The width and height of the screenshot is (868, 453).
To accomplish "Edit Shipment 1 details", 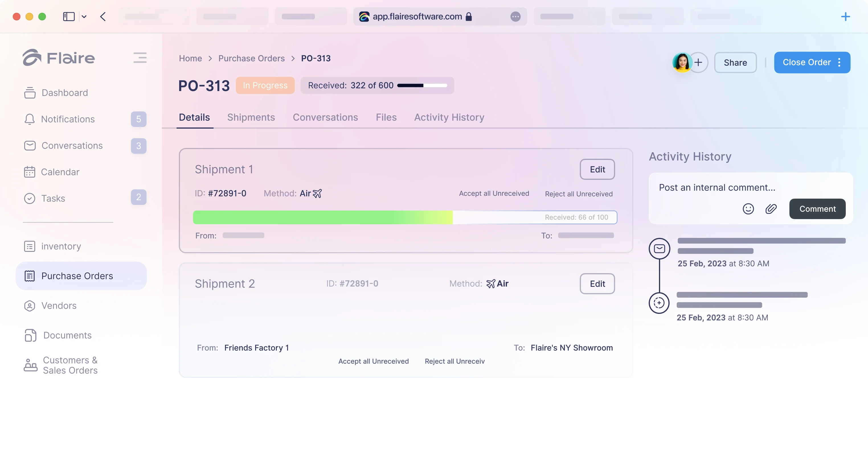I will click(597, 169).
